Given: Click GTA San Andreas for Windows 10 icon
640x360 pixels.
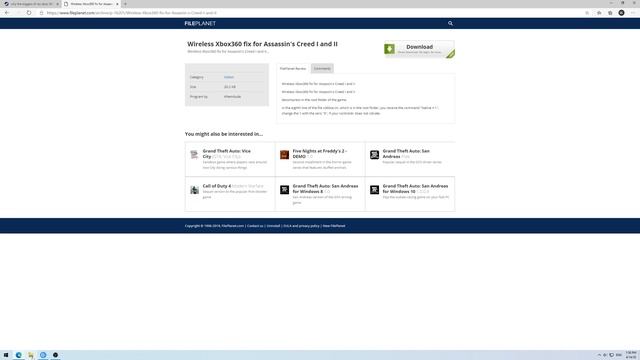Looking at the screenshot, I should [374, 189].
